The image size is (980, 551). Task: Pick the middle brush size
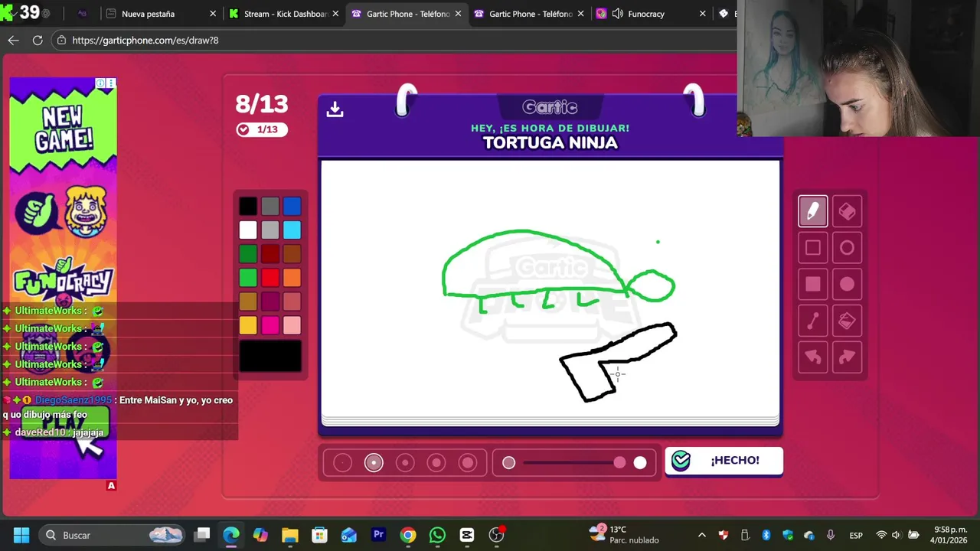point(405,462)
